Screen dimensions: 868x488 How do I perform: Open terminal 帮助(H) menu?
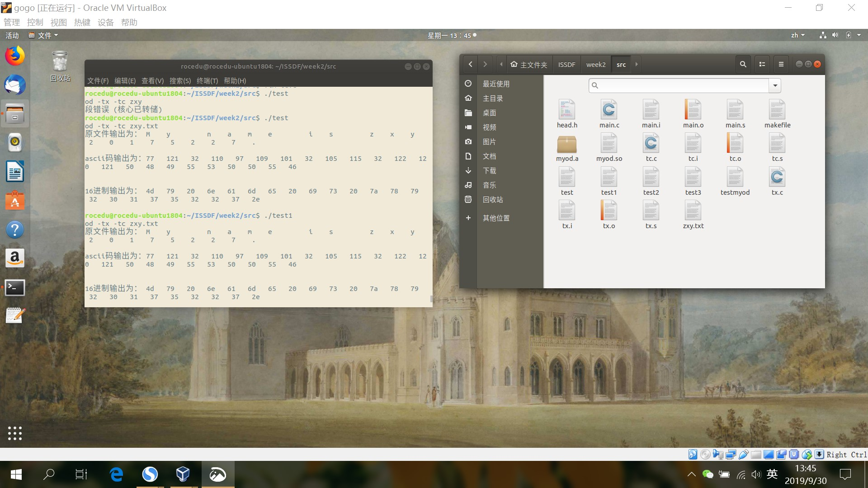click(x=235, y=80)
